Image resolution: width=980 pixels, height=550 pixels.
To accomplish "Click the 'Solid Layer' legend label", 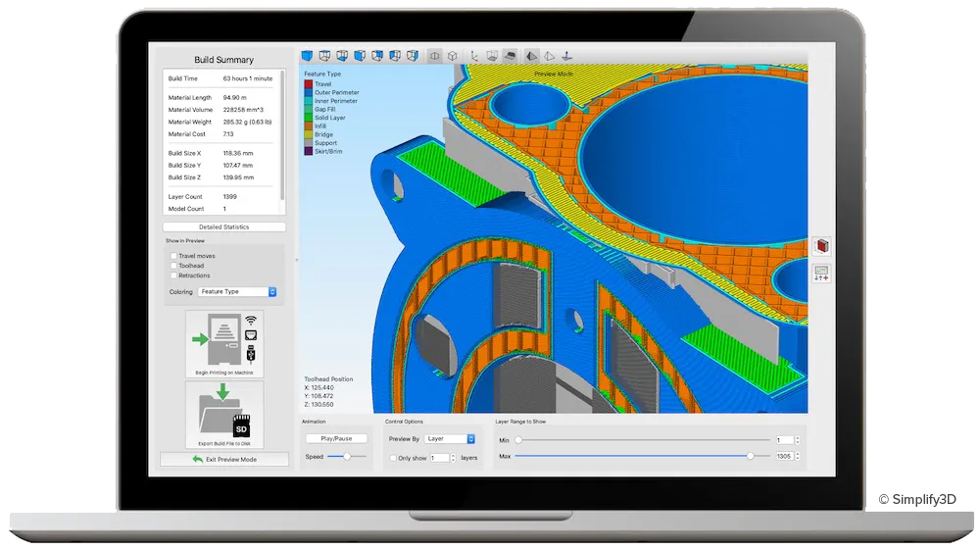I will point(330,118).
